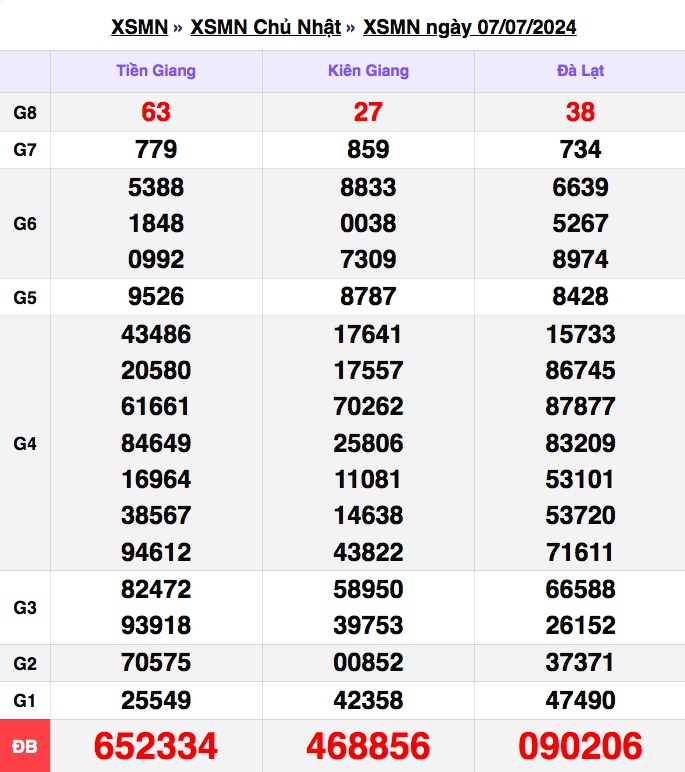Select G6 number 5267

[580, 224]
